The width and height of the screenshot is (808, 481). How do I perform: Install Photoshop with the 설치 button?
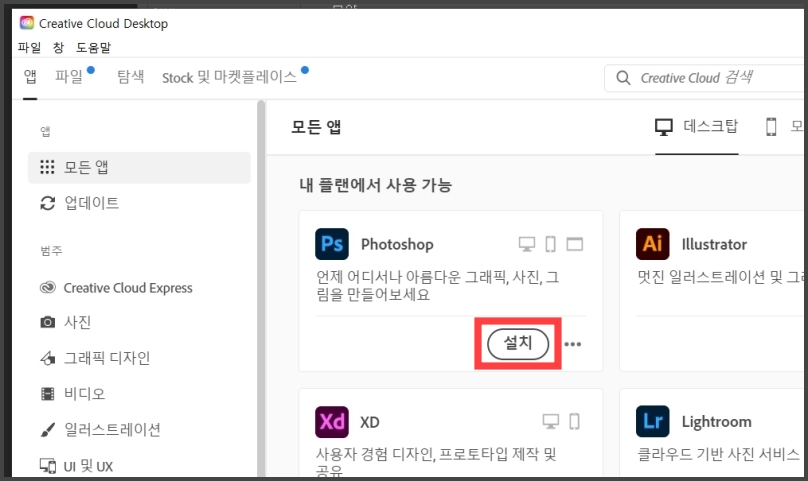point(518,344)
